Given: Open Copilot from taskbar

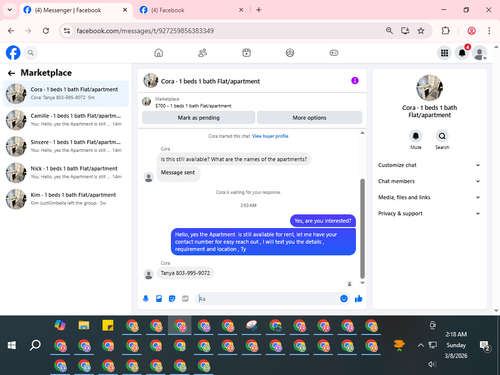Looking at the screenshot, I should (x=60, y=325).
